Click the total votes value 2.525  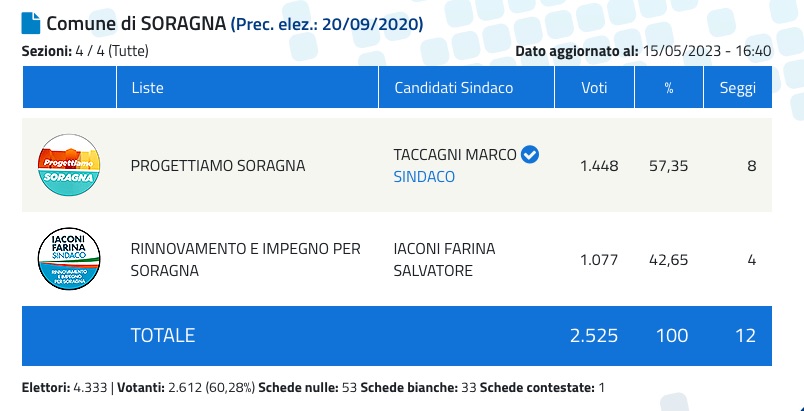[594, 335]
